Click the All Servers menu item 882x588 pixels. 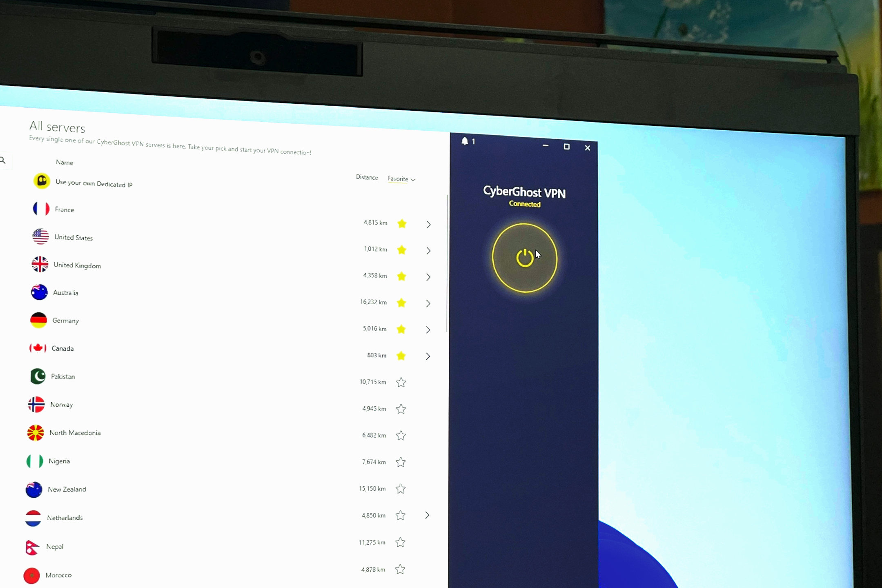coord(57,126)
